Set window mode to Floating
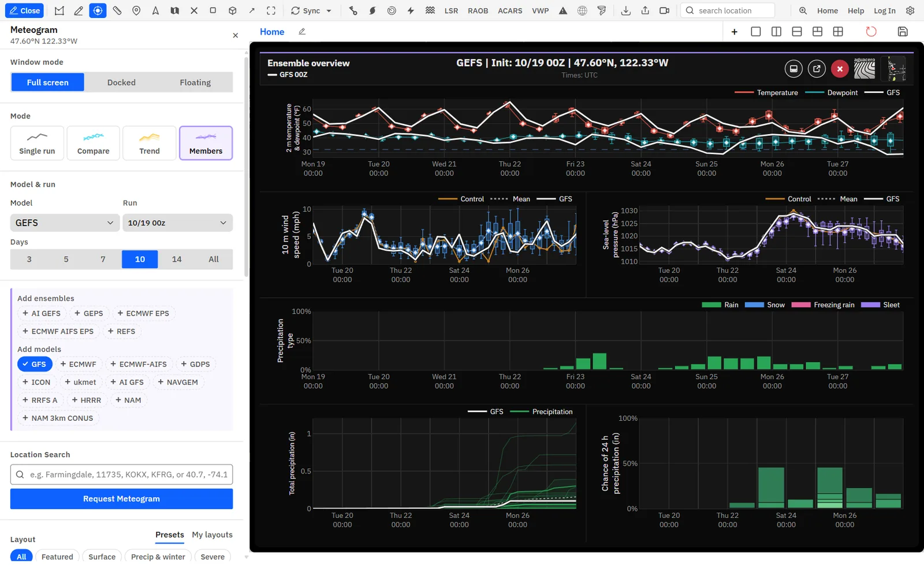 pos(195,82)
